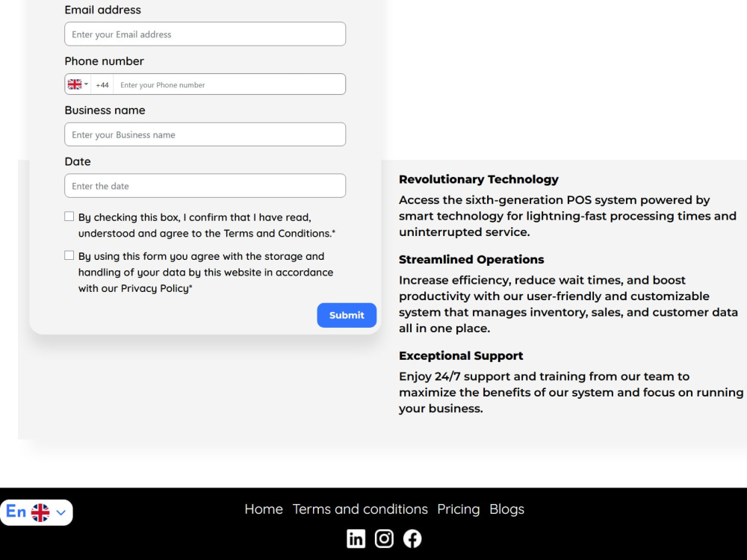Open Pricing footer link

(x=459, y=509)
